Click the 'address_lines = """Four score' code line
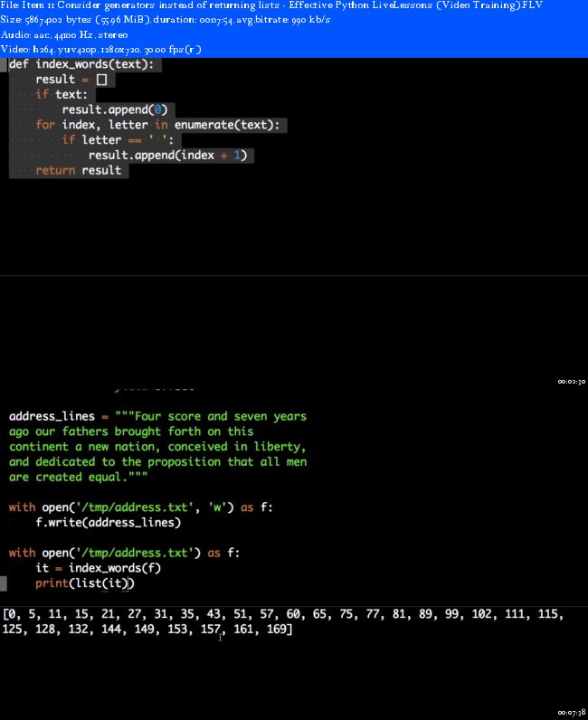Viewport: 588px width, 720px height. pos(157,416)
